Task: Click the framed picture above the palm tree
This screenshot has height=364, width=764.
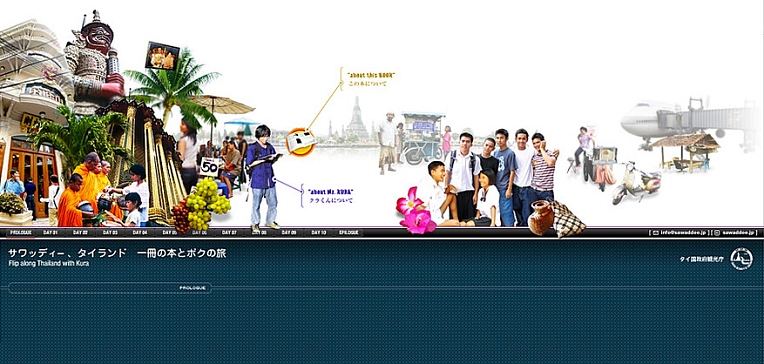Action: 162,56
